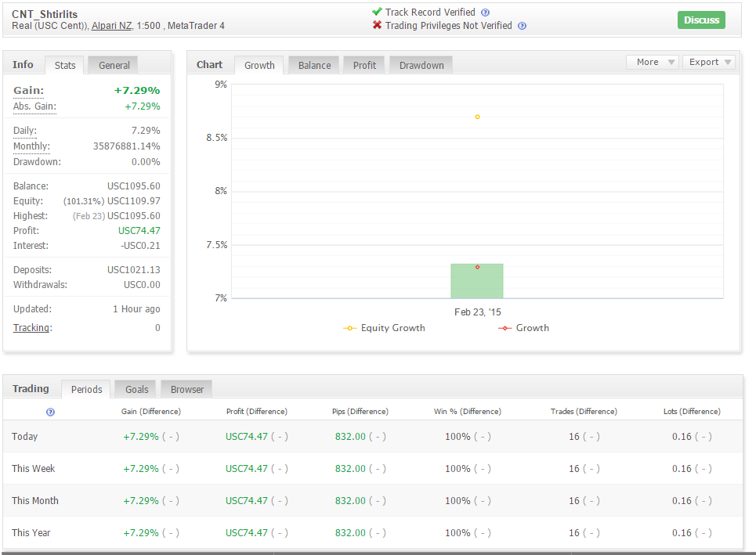Switch to the General tab
The width and height of the screenshot is (756, 555).
tap(114, 65)
